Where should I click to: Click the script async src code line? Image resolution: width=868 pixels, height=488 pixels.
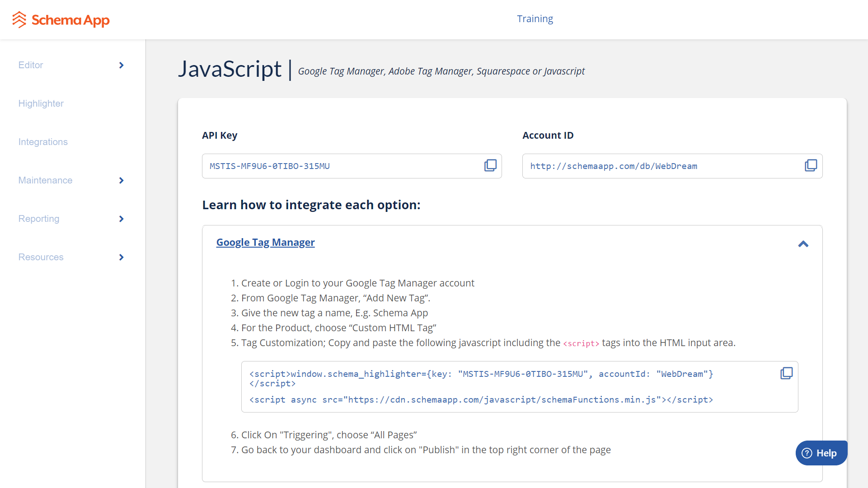(481, 399)
